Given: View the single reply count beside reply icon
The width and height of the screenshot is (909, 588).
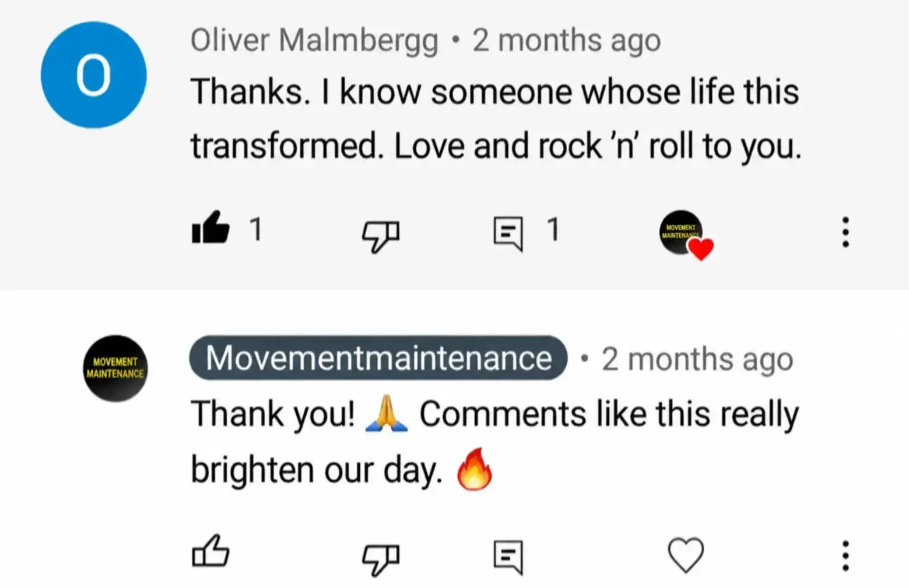Looking at the screenshot, I should (x=553, y=229).
